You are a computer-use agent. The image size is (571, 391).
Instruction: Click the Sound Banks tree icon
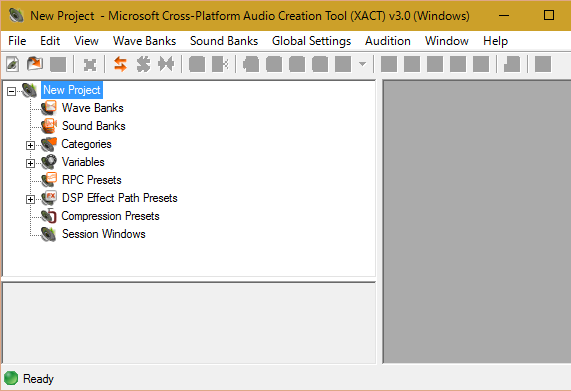click(x=49, y=126)
